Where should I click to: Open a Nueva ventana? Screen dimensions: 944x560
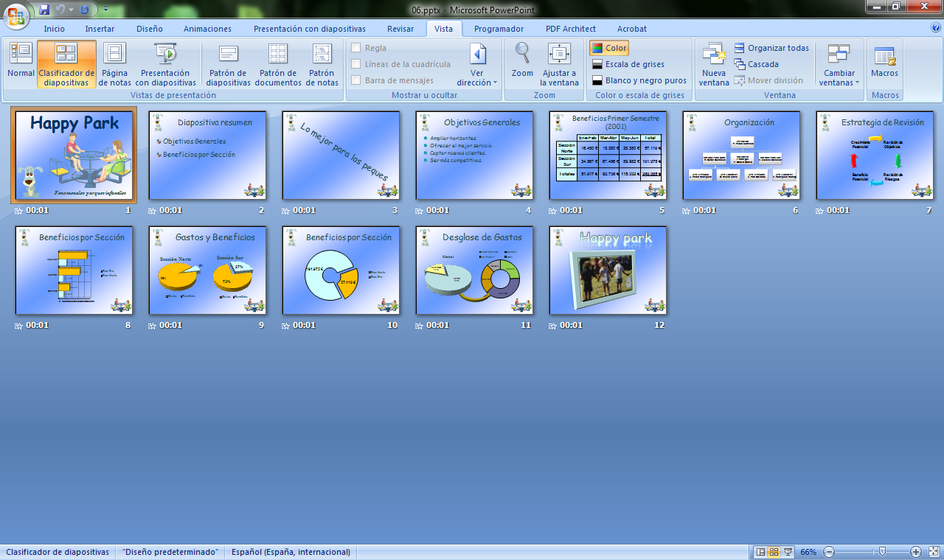713,63
